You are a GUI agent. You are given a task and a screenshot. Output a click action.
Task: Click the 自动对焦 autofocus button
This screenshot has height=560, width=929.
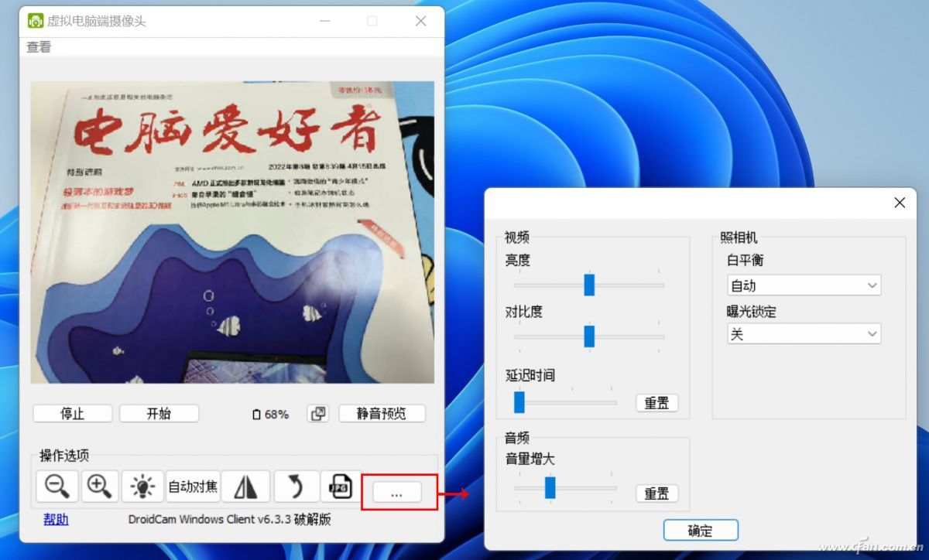click(194, 487)
